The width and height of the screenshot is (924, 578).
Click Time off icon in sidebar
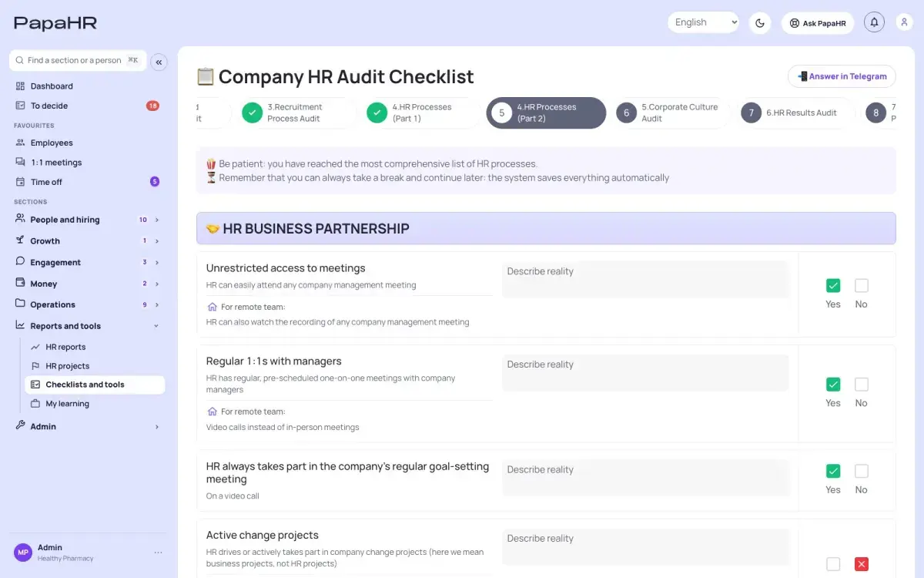click(20, 182)
